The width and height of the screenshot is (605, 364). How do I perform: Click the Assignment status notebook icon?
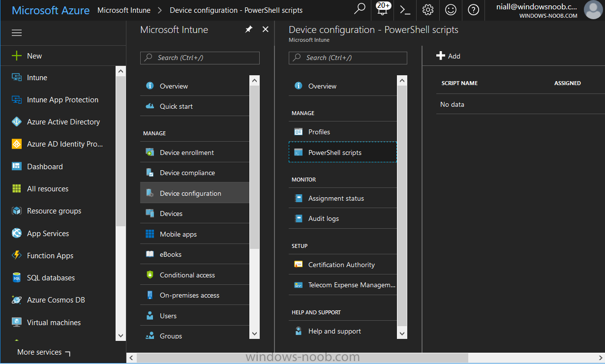[299, 198]
